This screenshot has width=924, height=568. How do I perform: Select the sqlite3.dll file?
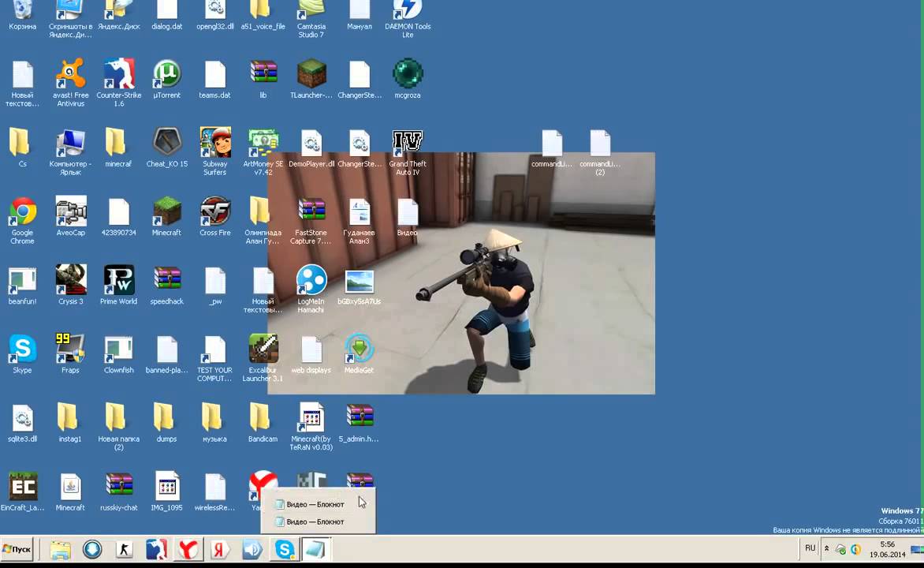tap(22, 420)
